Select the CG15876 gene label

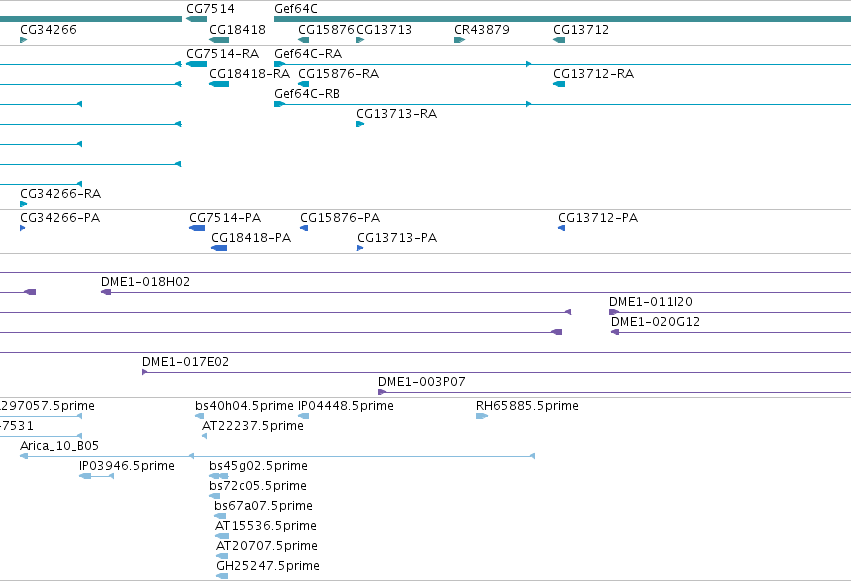[326, 29]
